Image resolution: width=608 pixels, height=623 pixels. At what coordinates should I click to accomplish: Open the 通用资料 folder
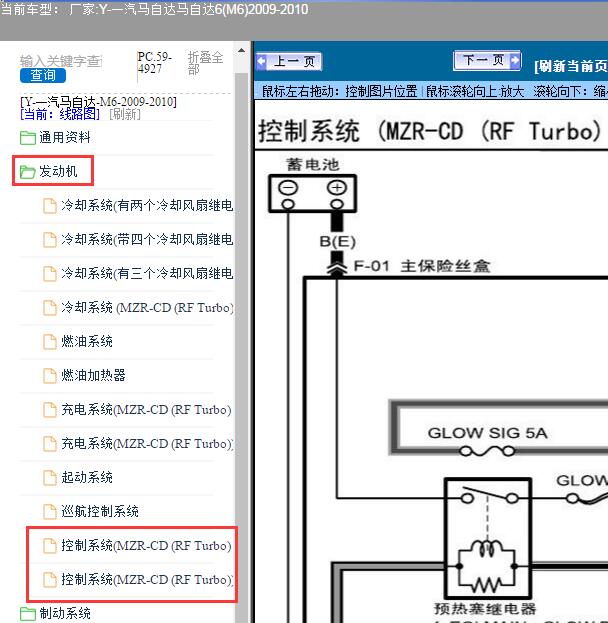pos(64,137)
